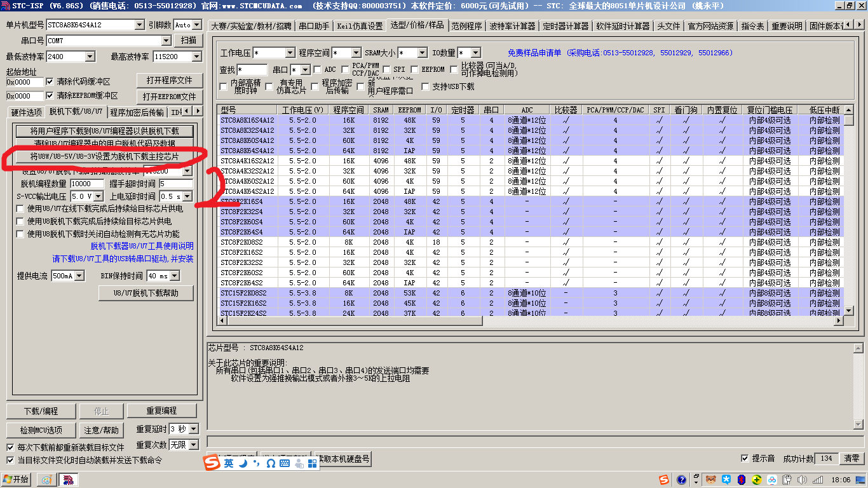Click the chip table's horizontal scrollbar
Screen dimensions: 868x488
point(530,320)
